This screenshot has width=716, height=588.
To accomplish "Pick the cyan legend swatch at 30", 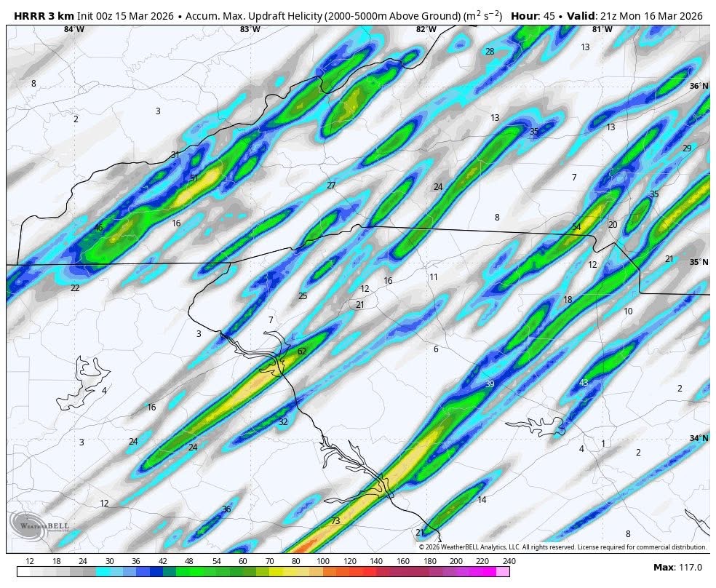I will click(x=109, y=572).
